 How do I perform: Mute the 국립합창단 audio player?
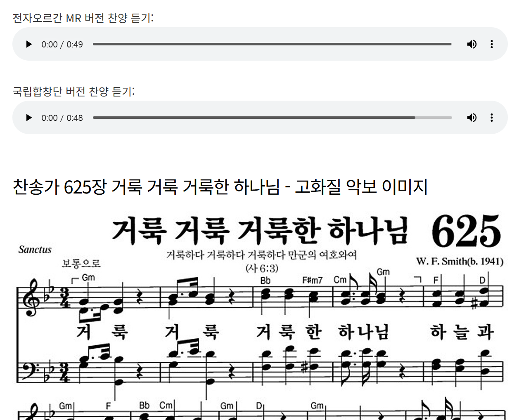472,118
